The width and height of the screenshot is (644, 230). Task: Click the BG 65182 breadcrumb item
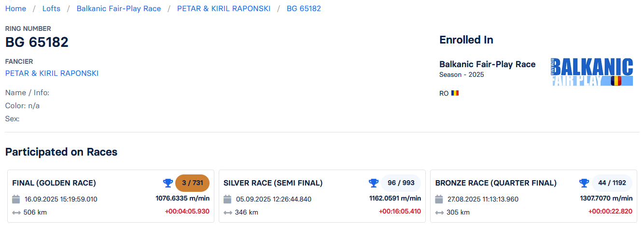(304, 9)
